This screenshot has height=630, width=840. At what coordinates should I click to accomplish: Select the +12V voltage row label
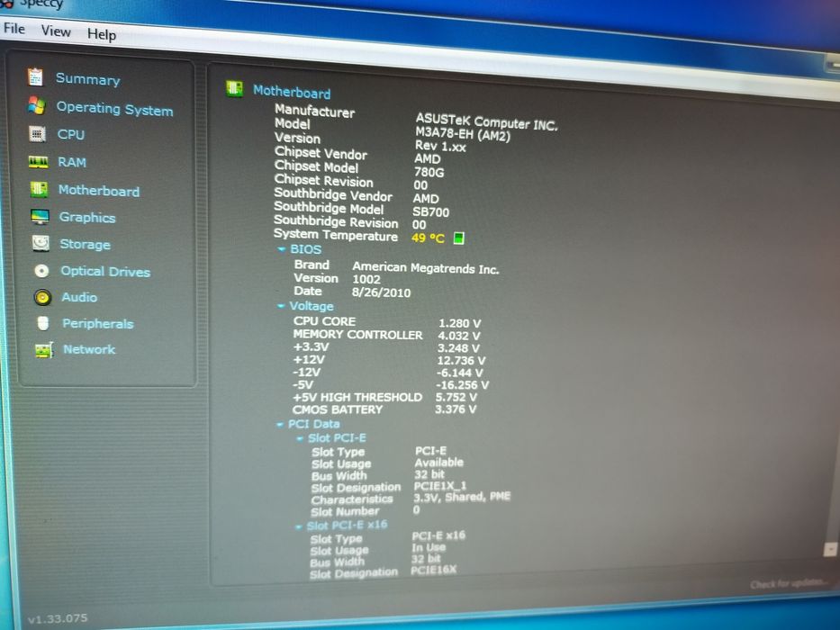[309, 359]
